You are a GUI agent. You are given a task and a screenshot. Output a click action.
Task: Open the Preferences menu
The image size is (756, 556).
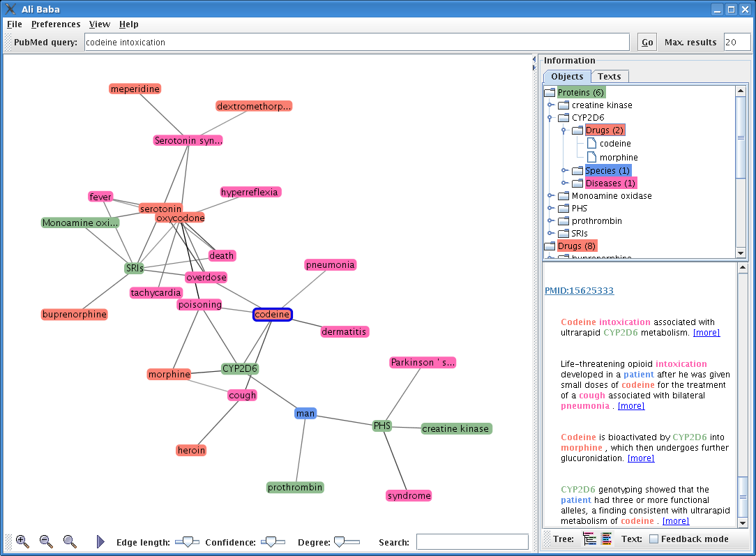coord(54,24)
